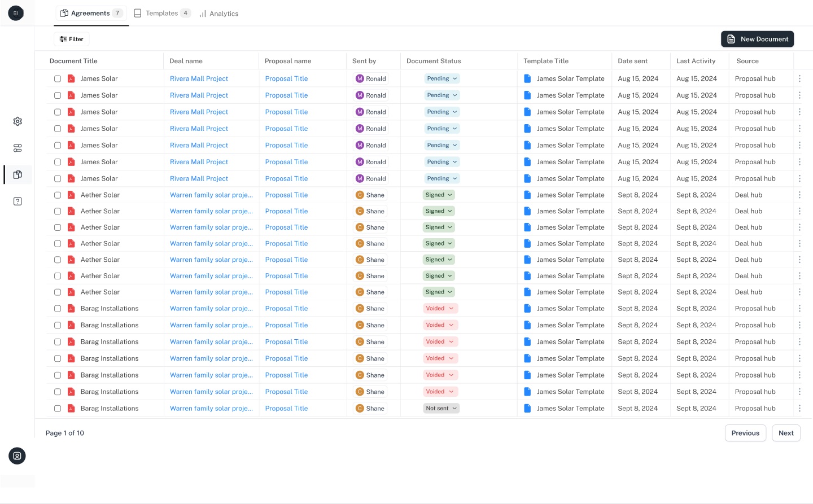Image resolution: width=813 pixels, height=504 pixels.
Task: Open the Signed status dropdown in last Aether Solar row
Action: point(439,292)
